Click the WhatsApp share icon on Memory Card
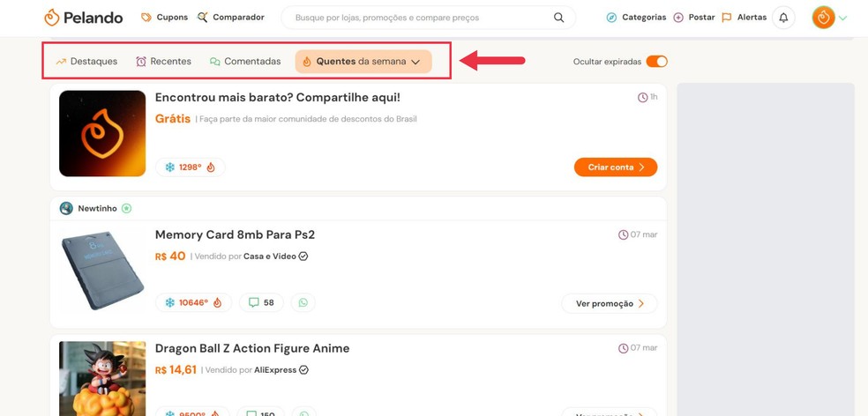Viewport: 868px width, 416px height. point(303,302)
